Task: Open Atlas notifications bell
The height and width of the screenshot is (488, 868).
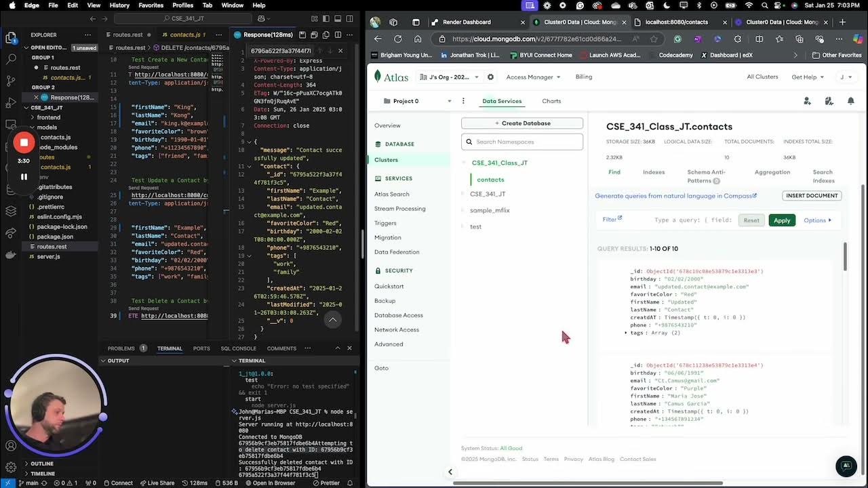Action: tap(850, 101)
